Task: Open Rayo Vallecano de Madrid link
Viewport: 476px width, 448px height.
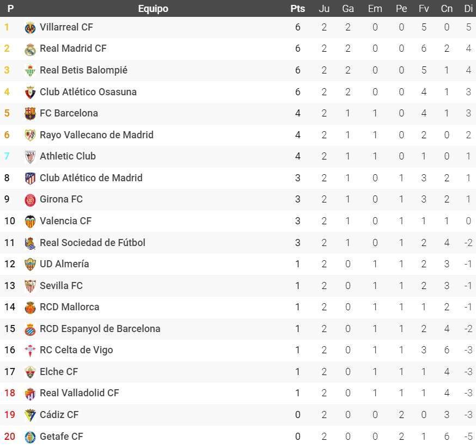Action: pos(96,135)
